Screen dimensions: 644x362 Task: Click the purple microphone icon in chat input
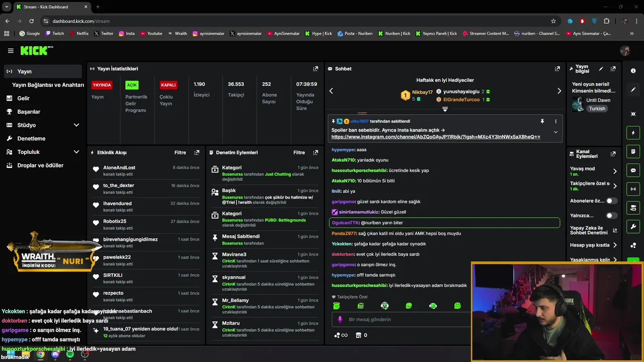340,319
